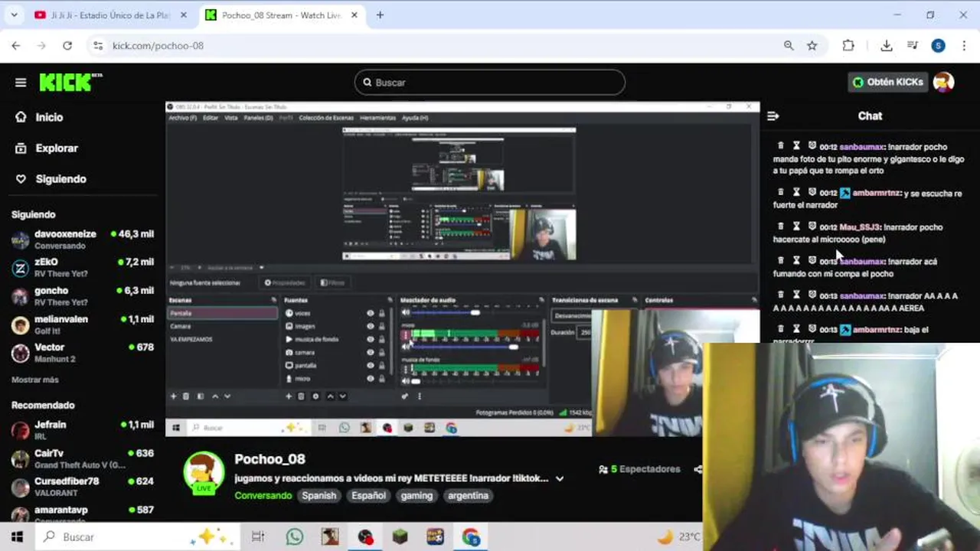Click the KICK logo
The image size is (980, 551).
pos(70,82)
